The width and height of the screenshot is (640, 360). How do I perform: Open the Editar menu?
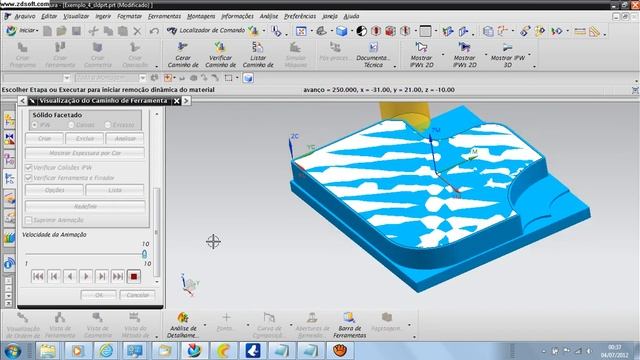point(49,16)
